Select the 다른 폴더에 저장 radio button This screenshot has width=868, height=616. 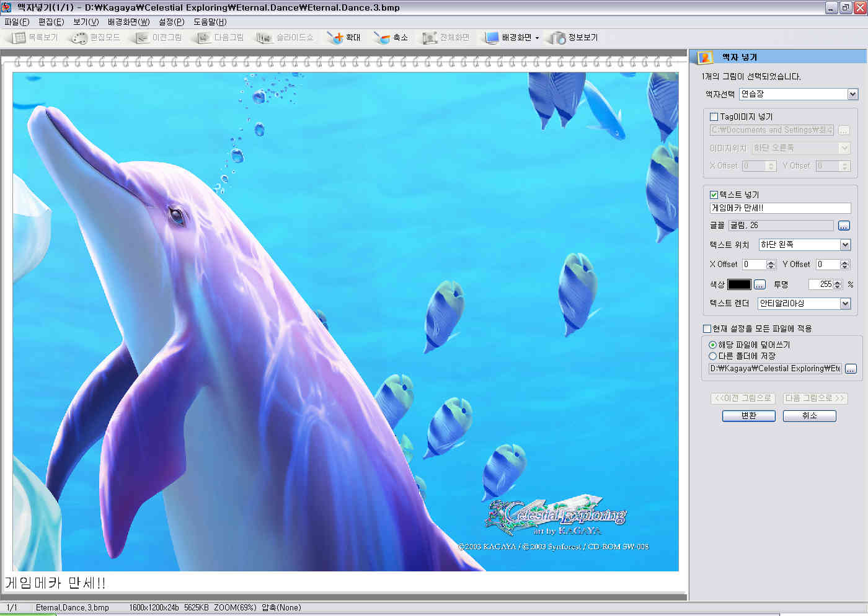click(712, 356)
